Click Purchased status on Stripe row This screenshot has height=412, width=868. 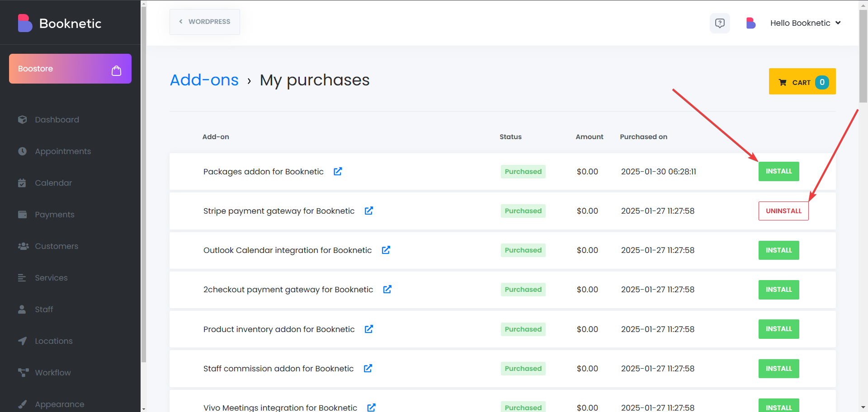(x=523, y=211)
